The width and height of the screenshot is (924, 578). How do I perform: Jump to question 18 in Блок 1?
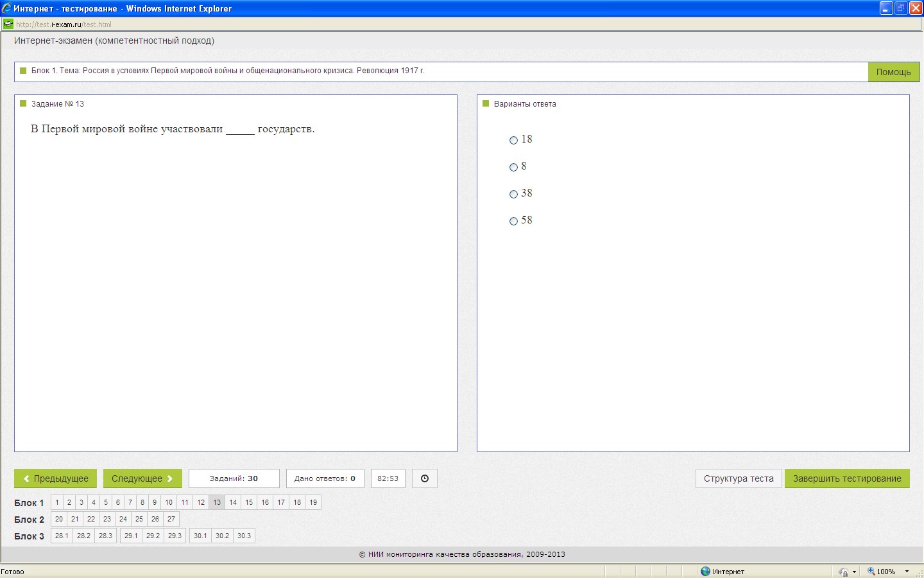(297, 502)
